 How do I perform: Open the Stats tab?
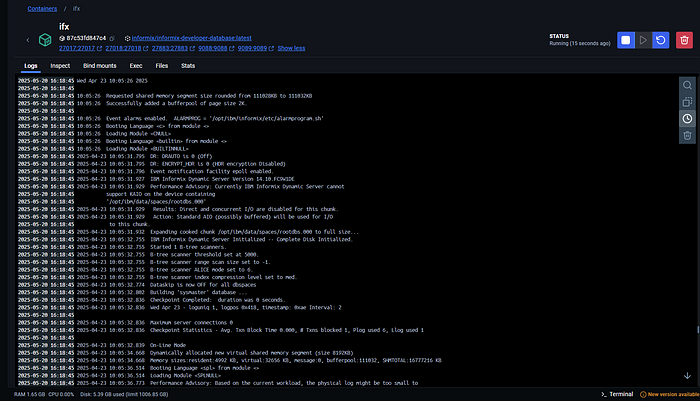[188, 66]
